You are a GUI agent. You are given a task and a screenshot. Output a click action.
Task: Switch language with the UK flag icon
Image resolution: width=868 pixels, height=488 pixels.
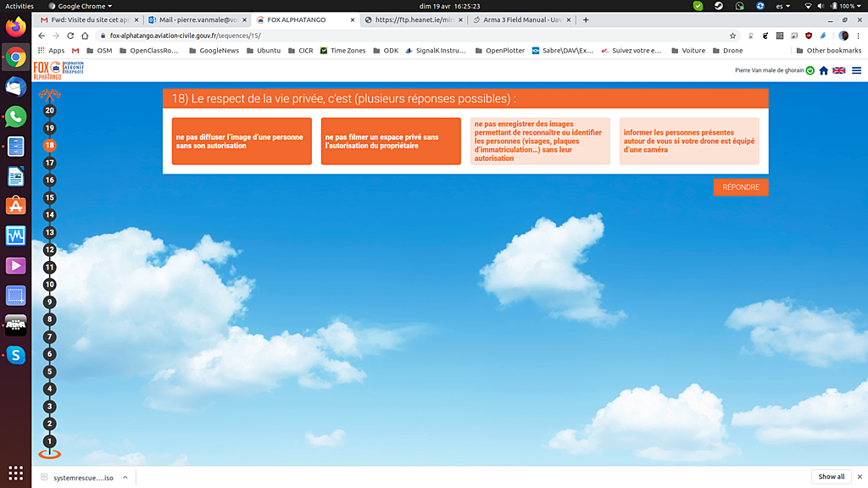(839, 70)
